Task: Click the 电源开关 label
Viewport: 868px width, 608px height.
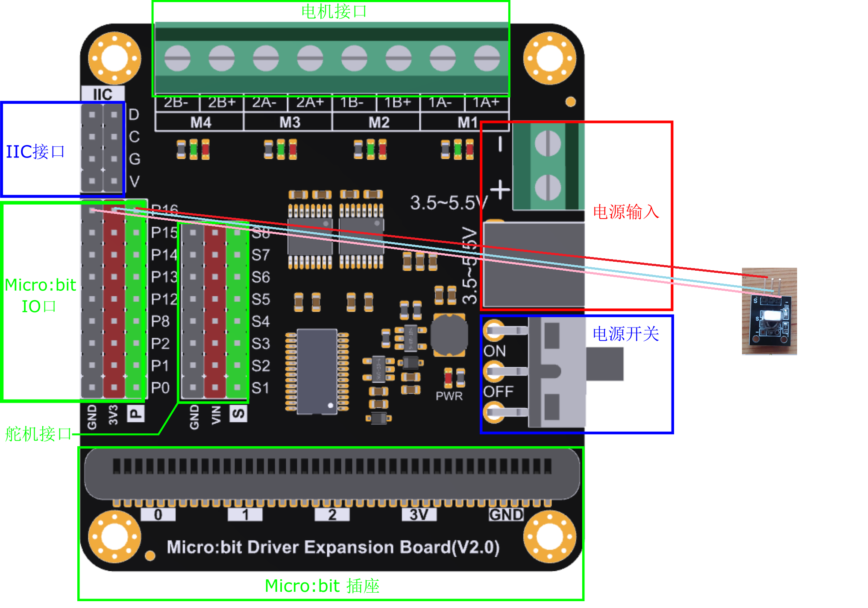Action: tap(626, 334)
